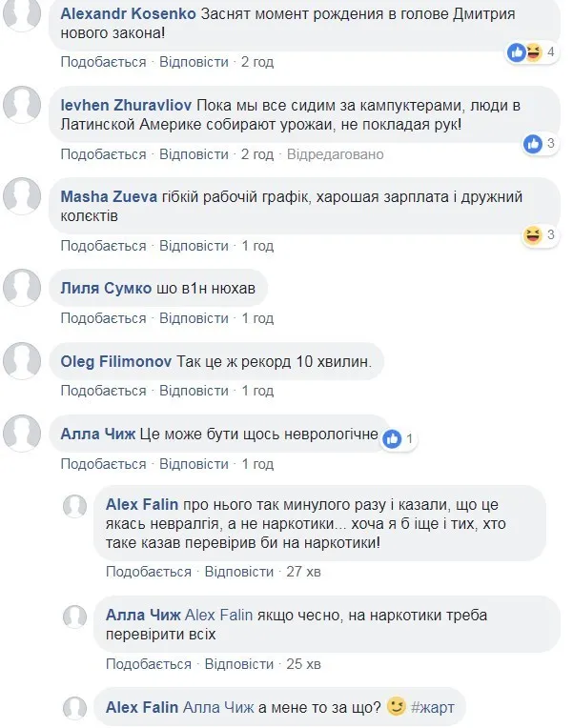Click the Алла Чиж avatar on the Це може бути comment
This screenshot has width=573, height=728.
point(22,434)
